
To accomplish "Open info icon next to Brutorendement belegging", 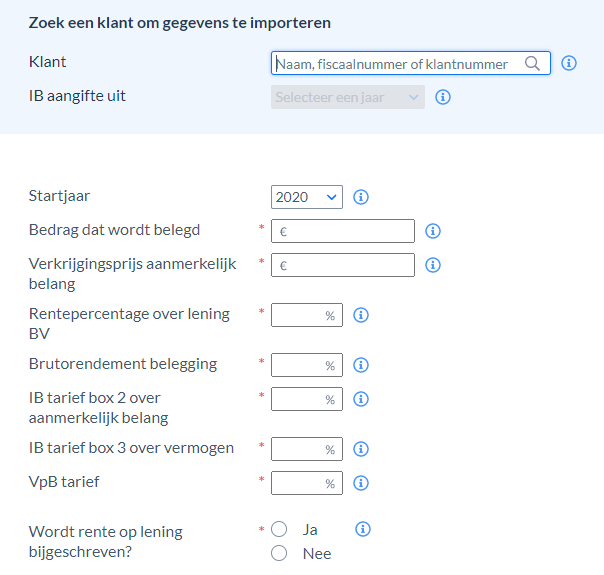I will [361, 365].
